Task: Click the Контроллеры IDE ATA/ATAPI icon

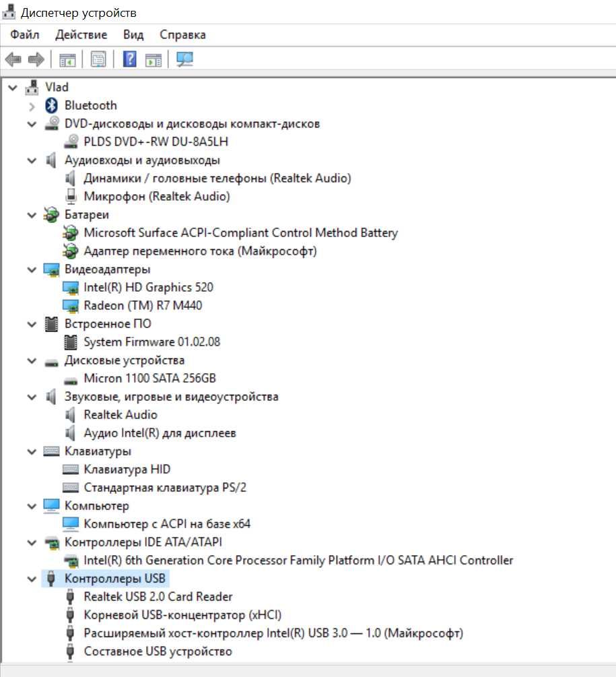Action: point(52,543)
